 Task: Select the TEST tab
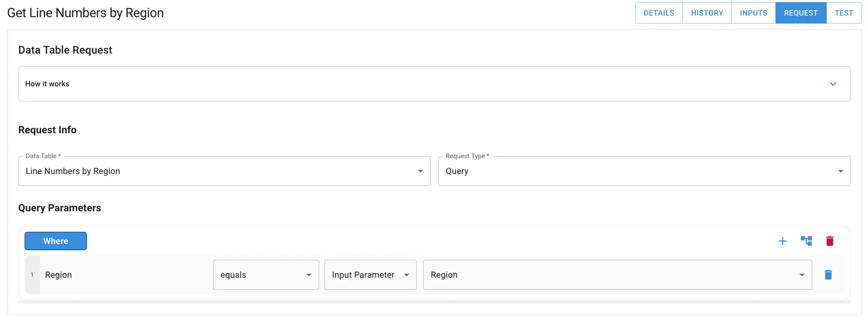(844, 13)
